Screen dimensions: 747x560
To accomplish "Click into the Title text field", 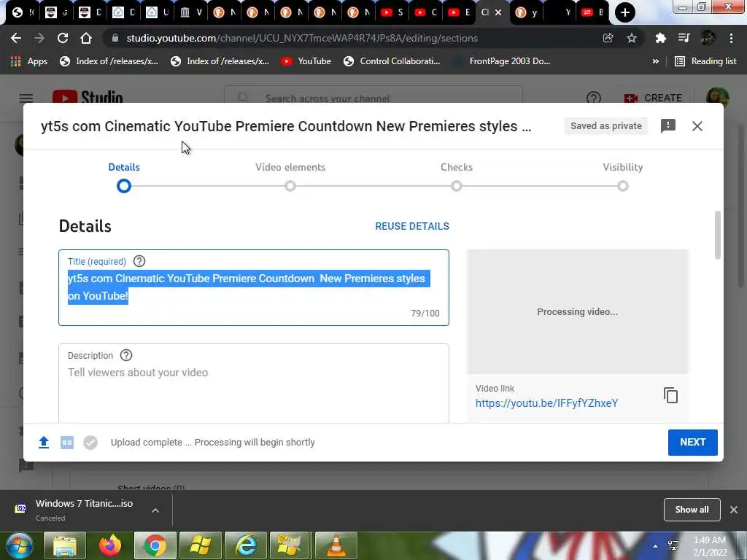I will coord(254,287).
